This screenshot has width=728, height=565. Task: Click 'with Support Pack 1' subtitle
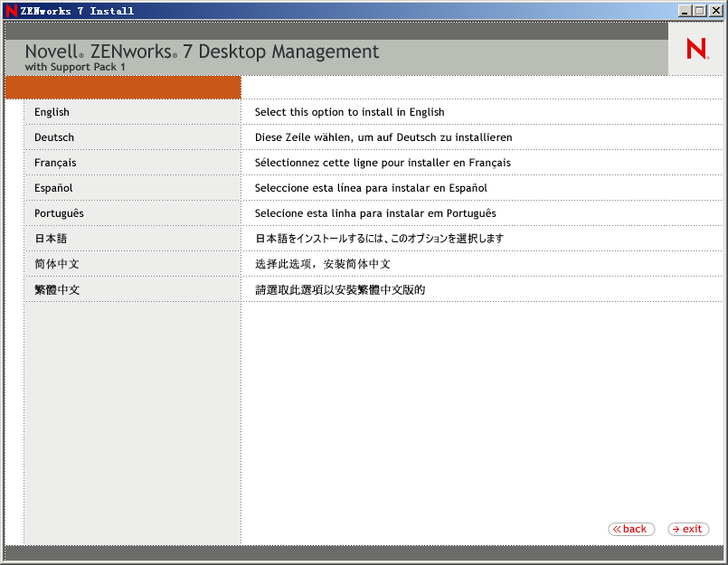[x=75, y=67]
